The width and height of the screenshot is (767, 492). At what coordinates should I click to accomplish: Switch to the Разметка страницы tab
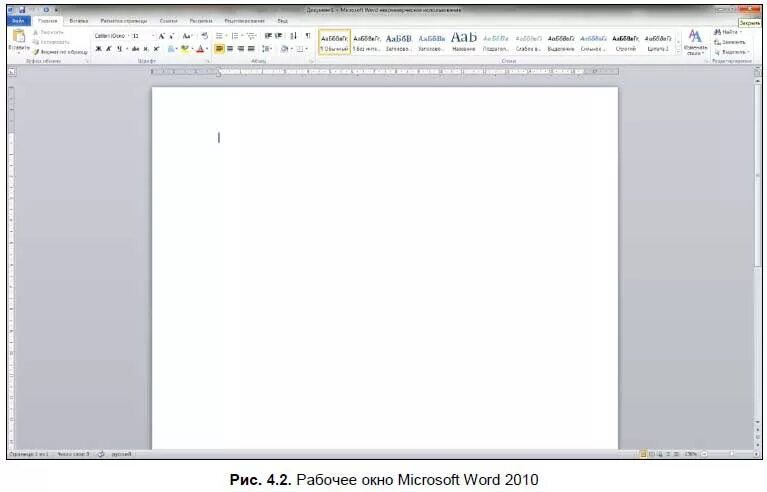pos(123,21)
